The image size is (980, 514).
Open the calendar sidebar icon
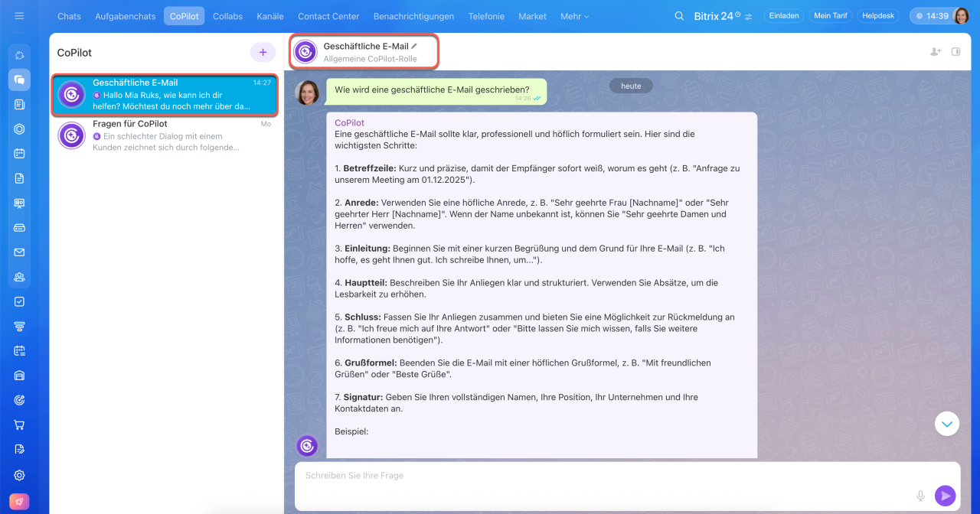pos(19,153)
